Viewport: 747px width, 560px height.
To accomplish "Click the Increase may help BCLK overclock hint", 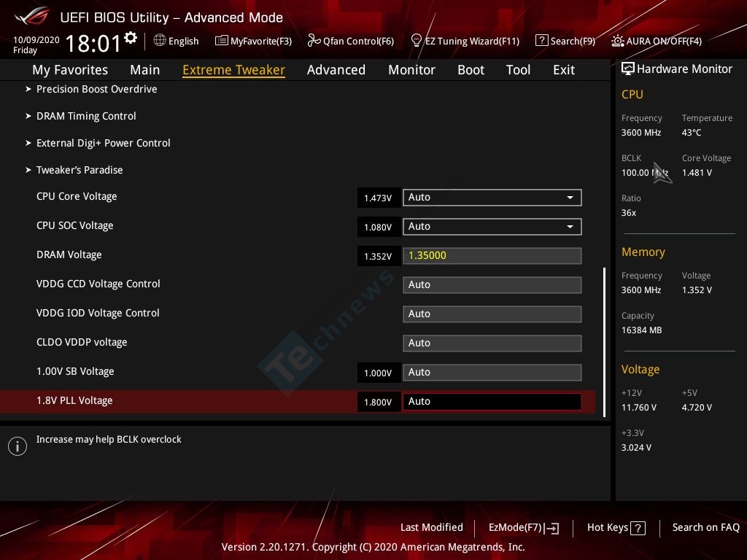I will [109, 440].
